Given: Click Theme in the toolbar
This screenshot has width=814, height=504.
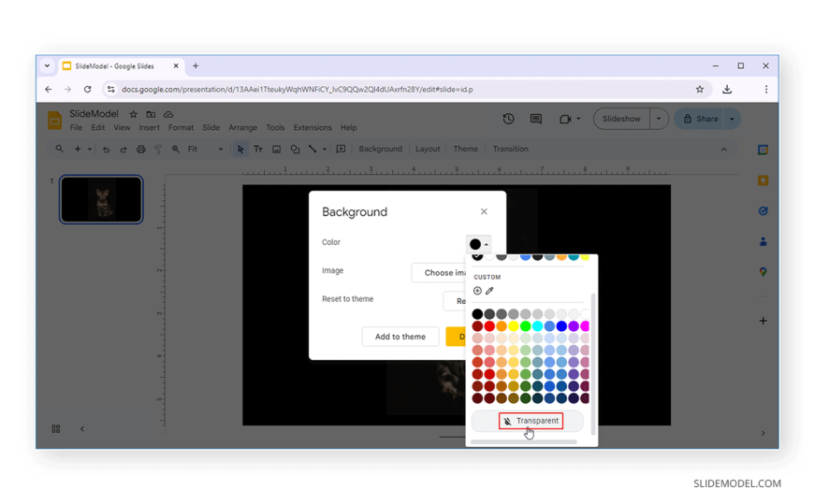Looking at the screenshot, I should 466,149.
